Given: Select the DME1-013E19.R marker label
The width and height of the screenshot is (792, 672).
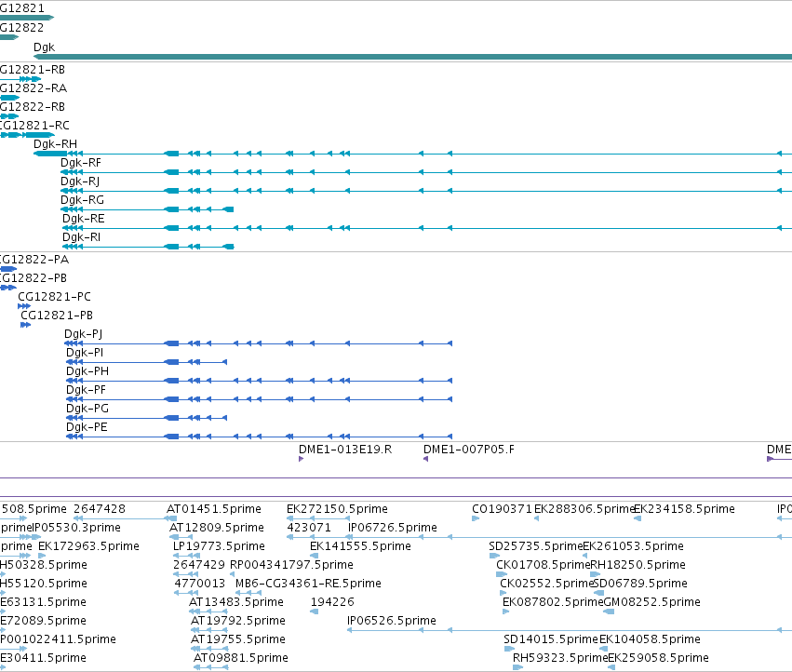Looking at the screenshot, I should click(345, 450).
